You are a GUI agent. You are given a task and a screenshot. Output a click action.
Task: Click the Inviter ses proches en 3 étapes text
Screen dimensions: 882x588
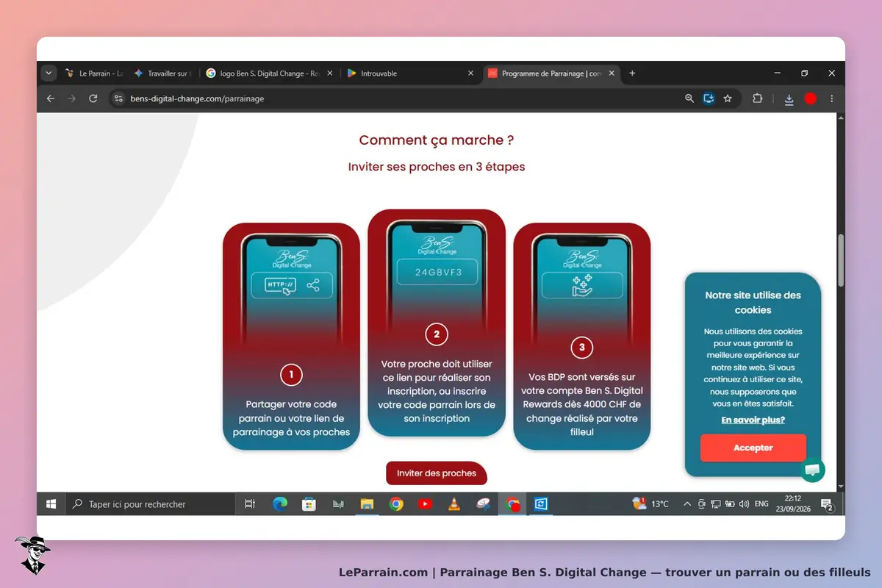click(x=437, y=167)
